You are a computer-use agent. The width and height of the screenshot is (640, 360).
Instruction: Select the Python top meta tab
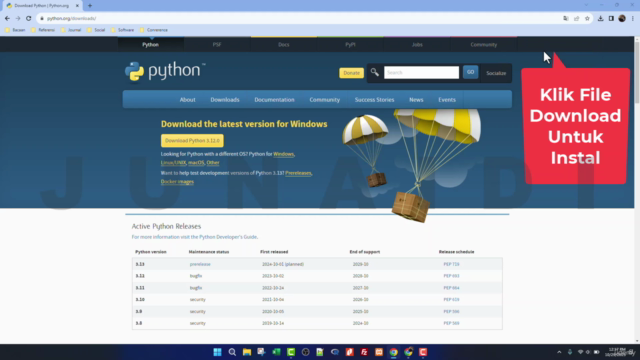click(x=151, y=44)
